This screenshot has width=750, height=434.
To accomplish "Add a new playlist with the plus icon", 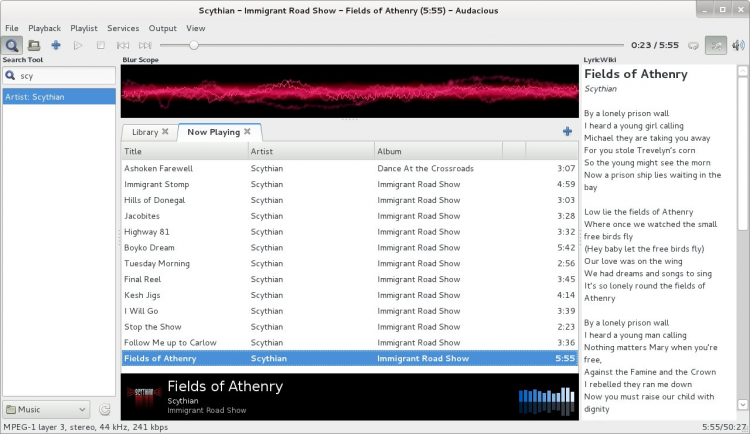I will 567,131.
